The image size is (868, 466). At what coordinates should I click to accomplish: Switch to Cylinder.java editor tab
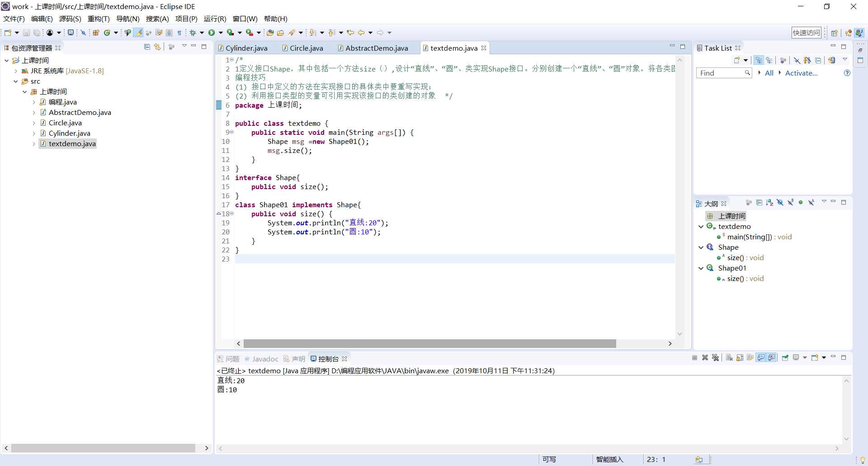coord(243,48)
